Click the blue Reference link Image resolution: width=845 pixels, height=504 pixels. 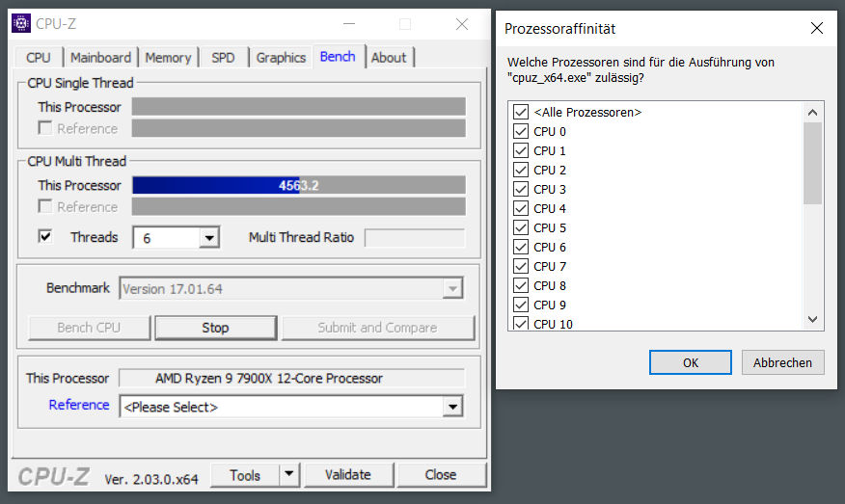coord(79,405)
